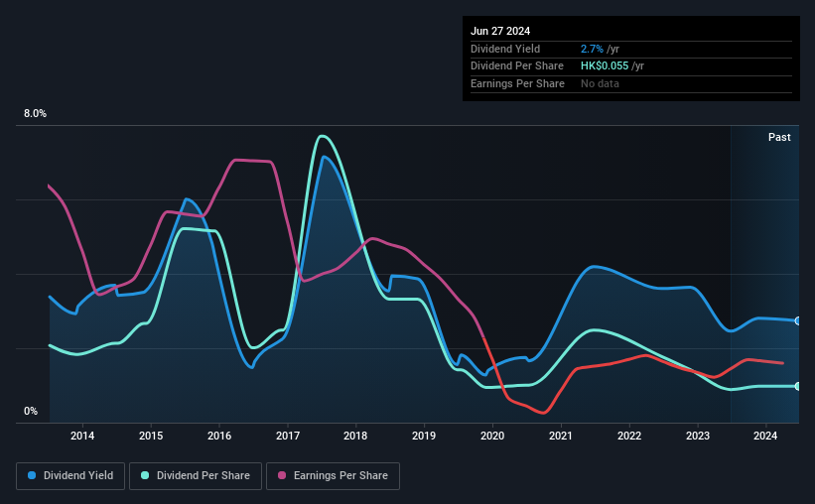
Task: Click the 2015 x-axis label
Action: pyautogui.click(x=151, y=436)
